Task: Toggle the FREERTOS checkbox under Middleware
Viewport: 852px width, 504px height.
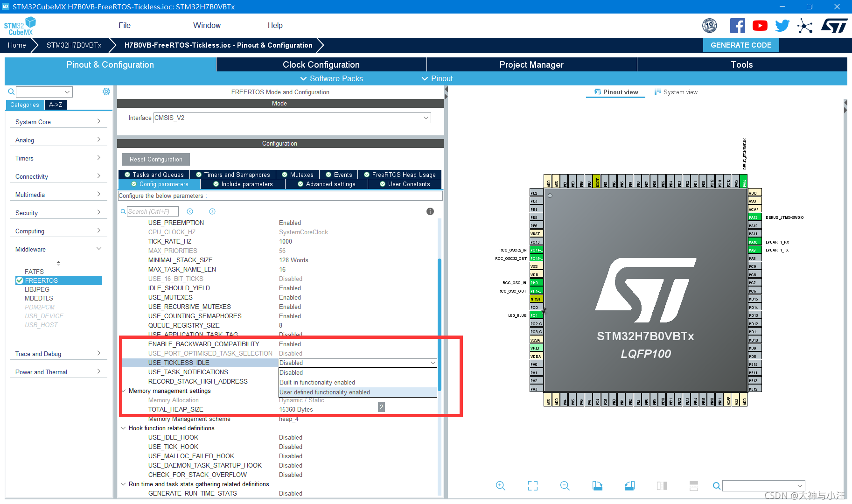Action: click(20, 280)
